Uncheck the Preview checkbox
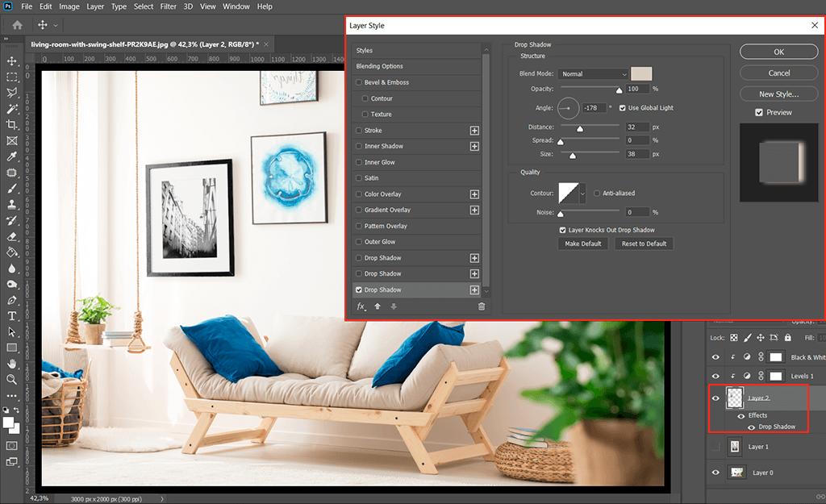This screenshot has height=504, width=826. [x=759, y=113]
